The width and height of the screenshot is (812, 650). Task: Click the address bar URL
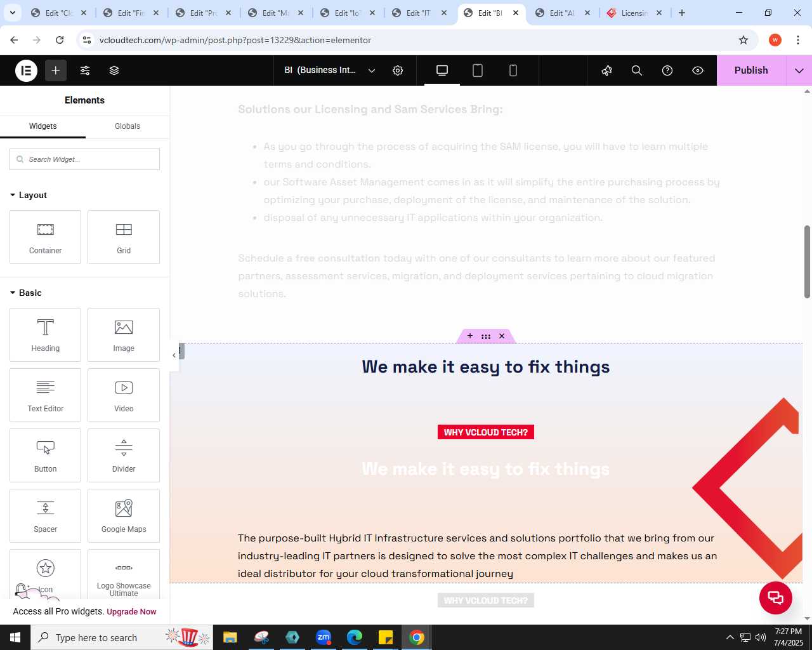coord(235,40)
